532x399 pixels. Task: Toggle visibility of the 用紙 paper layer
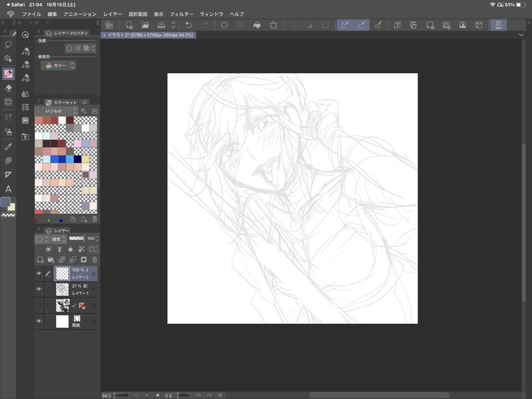(39, 322)
